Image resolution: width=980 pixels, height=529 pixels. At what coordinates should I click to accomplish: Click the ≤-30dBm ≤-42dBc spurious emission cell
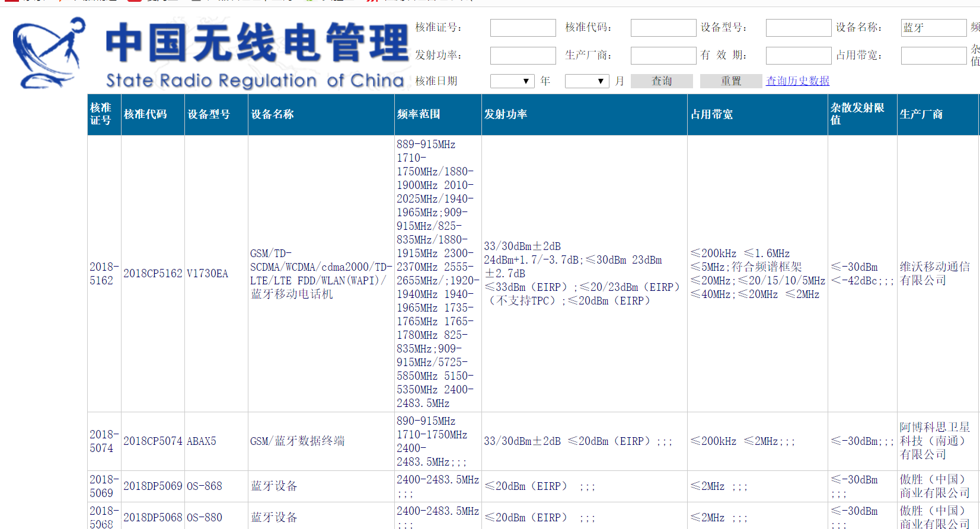[863, 274]
